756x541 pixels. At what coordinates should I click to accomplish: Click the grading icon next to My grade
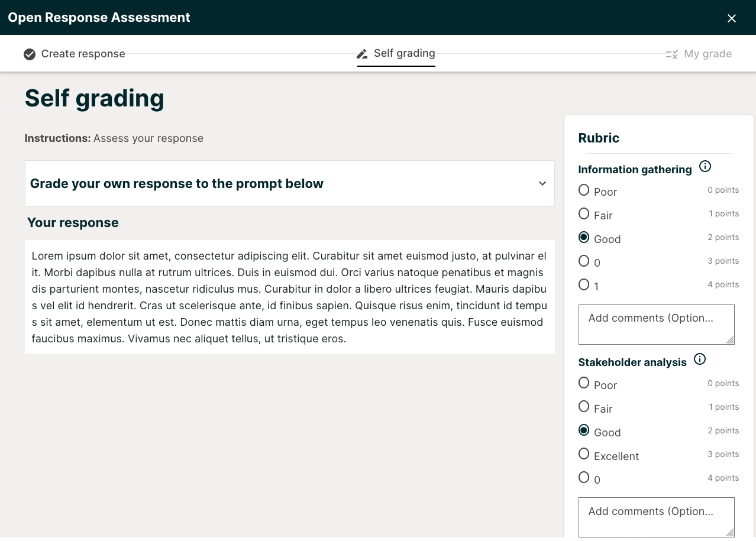(671, 54)
